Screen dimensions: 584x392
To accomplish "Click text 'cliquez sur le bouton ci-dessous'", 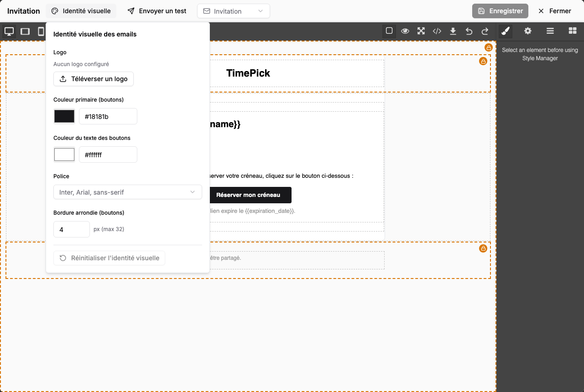I will pos(309,175).
